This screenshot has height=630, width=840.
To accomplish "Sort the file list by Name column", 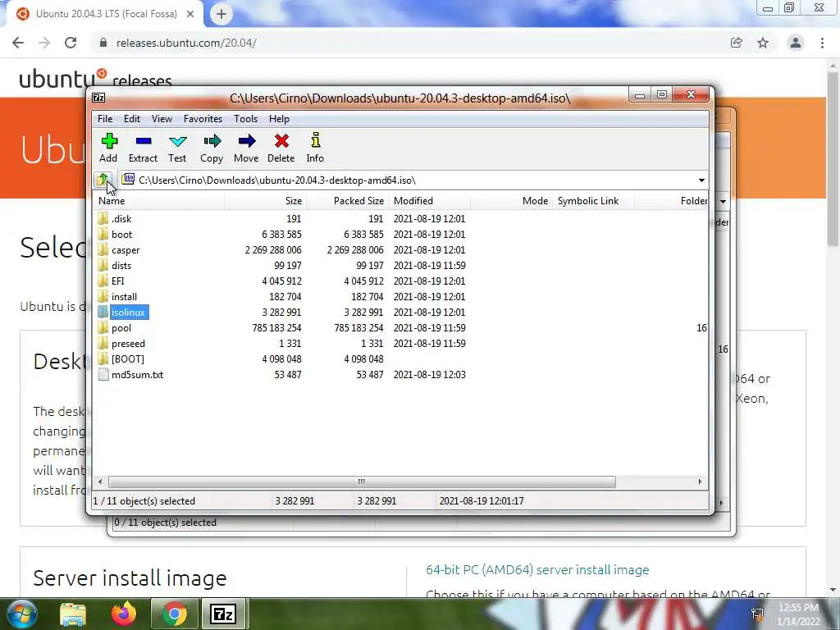I will pyautogui.click(x=159, y=201).
